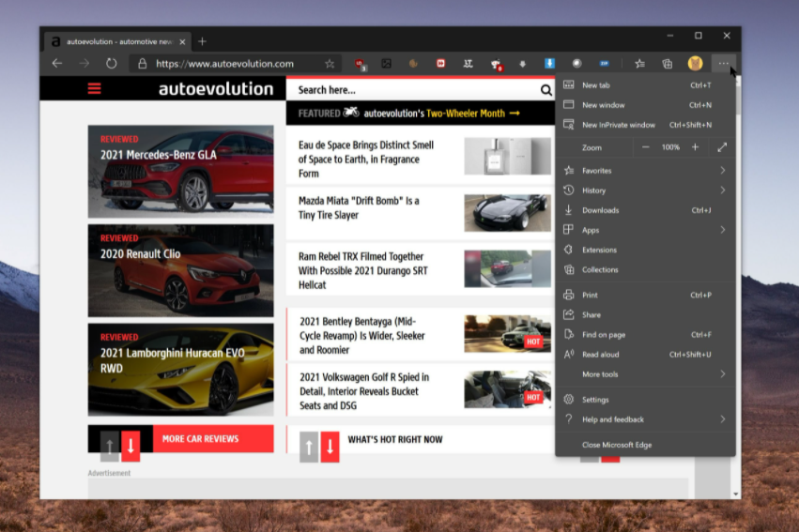Screen dimensions: 799x532
Task: Open a new tab with plus button
Action: click(x=202, y=41)
